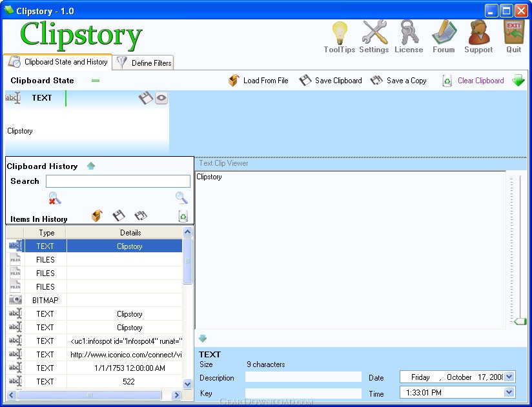Viewport: 532px width, 407px height.
Task: Click Clear Clipboard purple link
Action: click(x=481, y=81)
